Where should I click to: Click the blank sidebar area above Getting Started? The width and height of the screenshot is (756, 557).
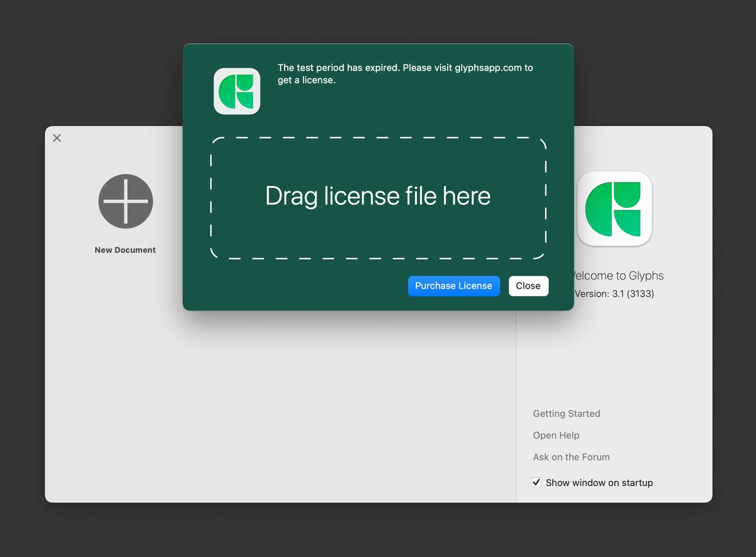pos(614,354)
